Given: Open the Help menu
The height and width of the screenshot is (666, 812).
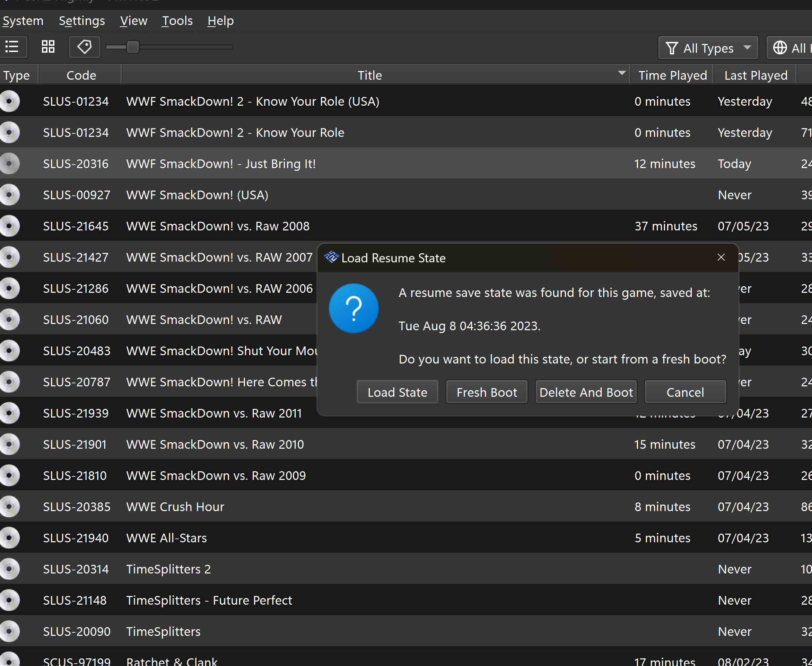Looking at the screenshot, I should coord(220,21).
